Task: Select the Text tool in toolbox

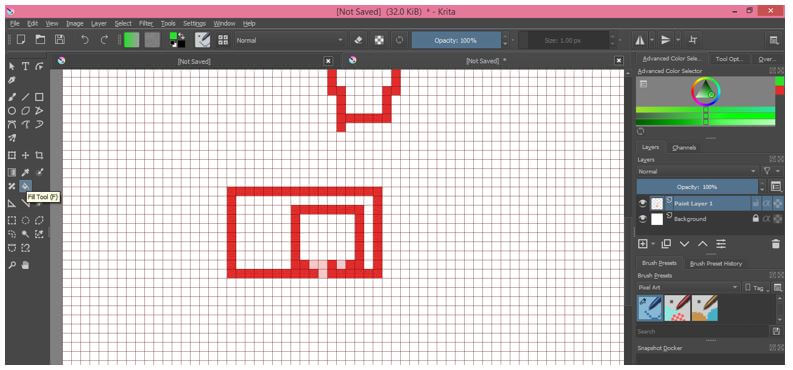Action: point(25,66)
